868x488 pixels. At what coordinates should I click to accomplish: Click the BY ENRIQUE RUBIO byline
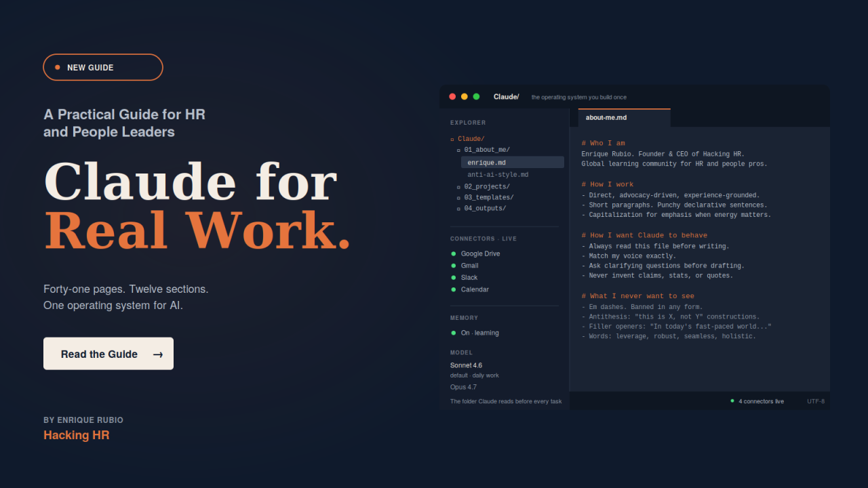(x=83, y=420)
